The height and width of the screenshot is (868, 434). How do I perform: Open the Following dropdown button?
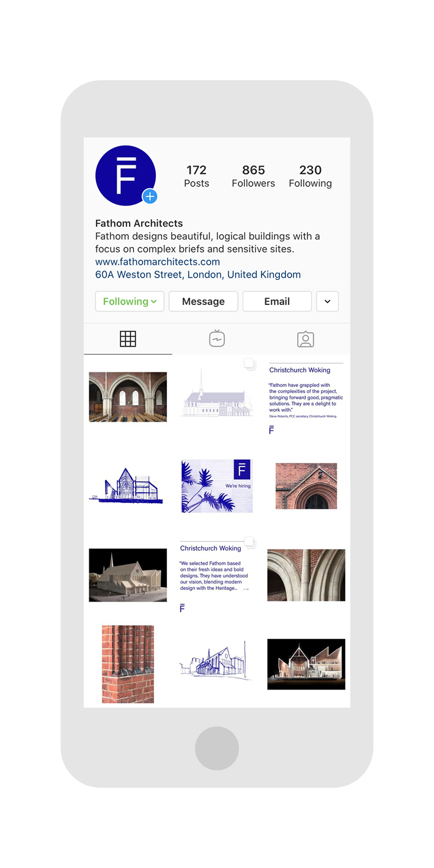click(x=130, y=301)
